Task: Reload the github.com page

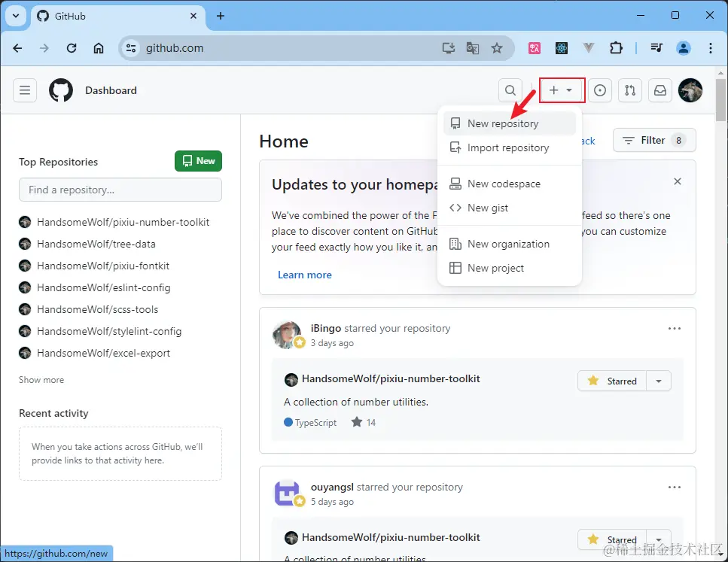Action: [x=71, y=48]
